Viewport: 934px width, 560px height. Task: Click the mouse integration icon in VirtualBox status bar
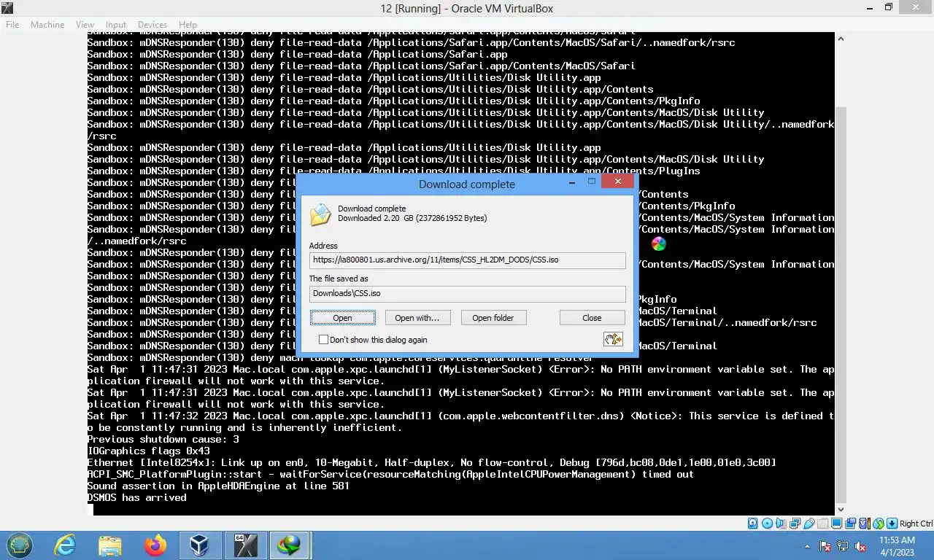tap(879, 524)
